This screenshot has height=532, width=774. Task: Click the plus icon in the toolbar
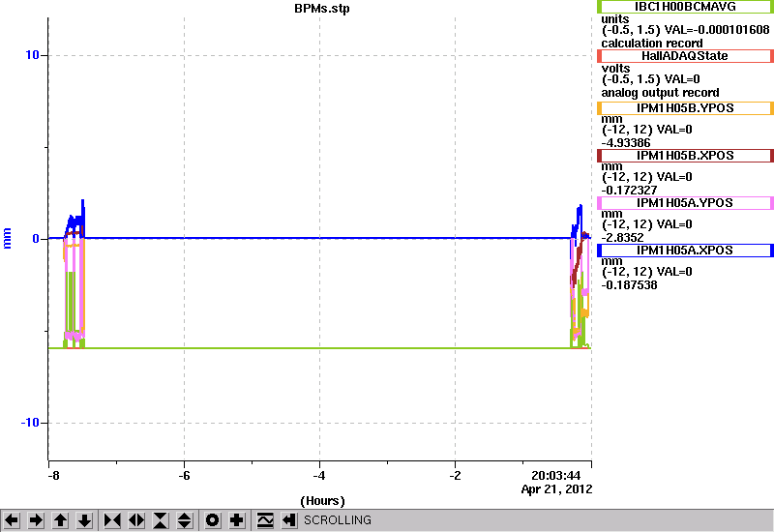[237, 520]
